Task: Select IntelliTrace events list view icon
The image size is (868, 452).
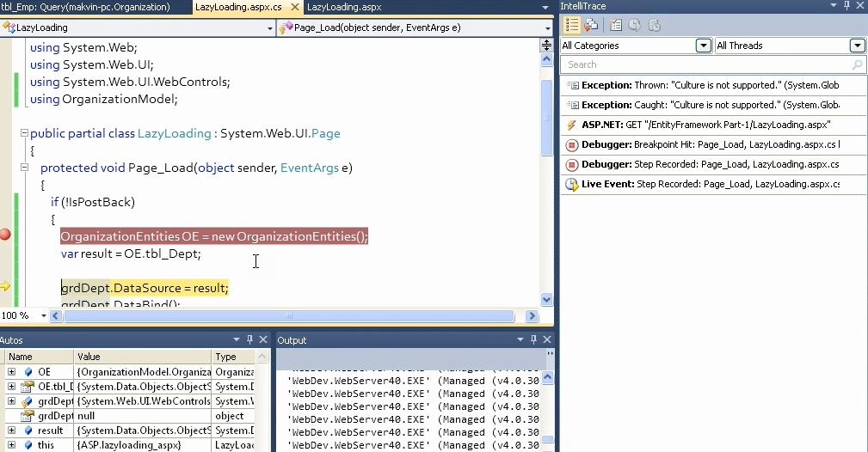Action: [571, 25]
